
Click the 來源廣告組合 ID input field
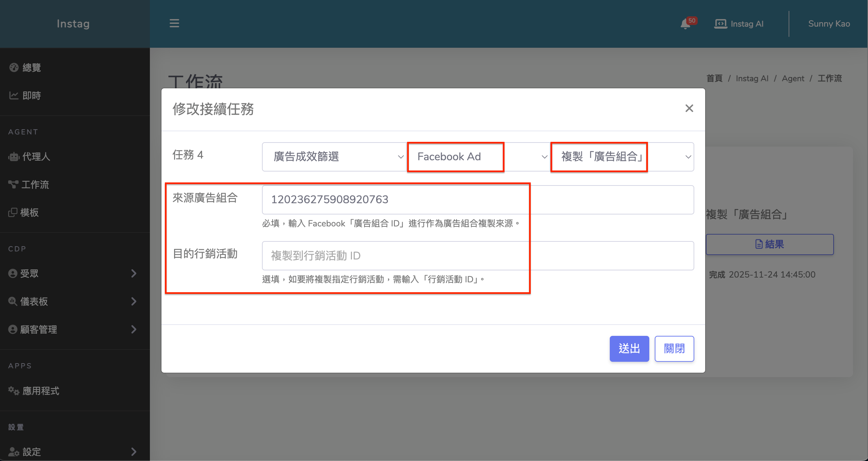click(x=478, y=200)
